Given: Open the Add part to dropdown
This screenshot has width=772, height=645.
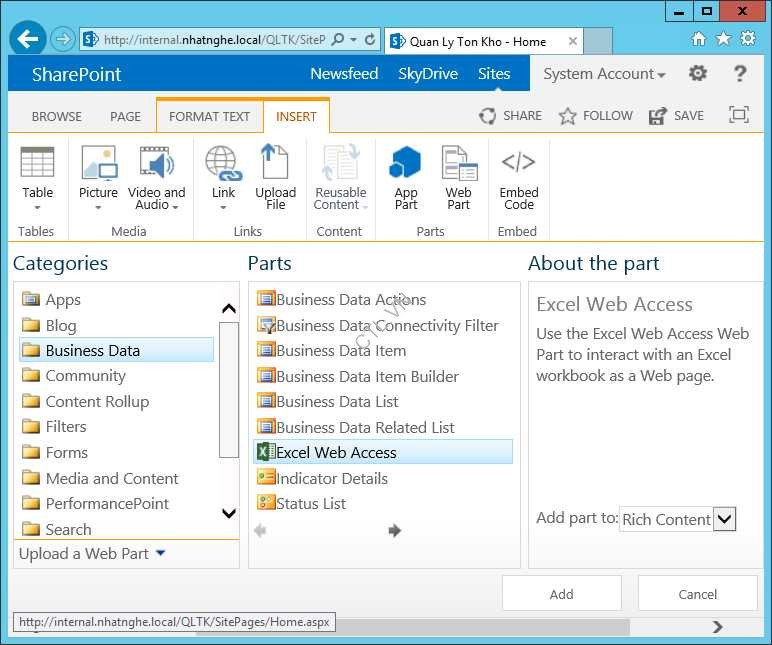Looking at the screenshot, I should click(725, 519).
